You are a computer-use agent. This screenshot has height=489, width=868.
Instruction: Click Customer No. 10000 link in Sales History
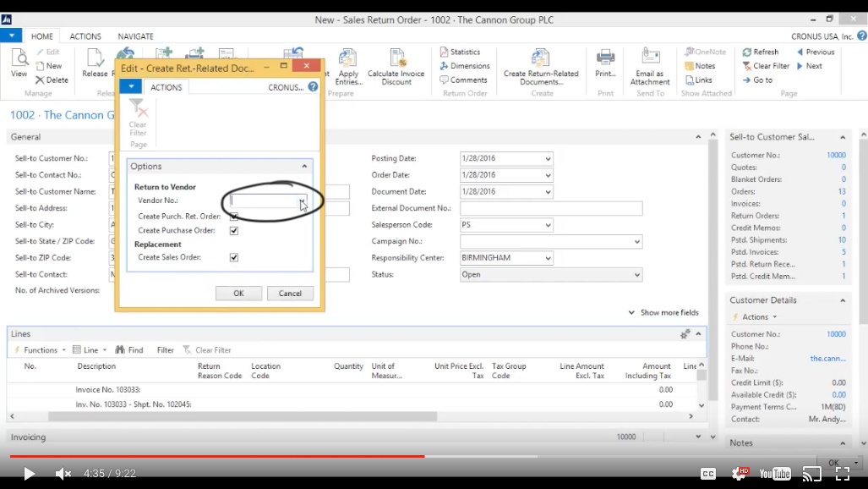pyautogui.click(x=836, y=155)
